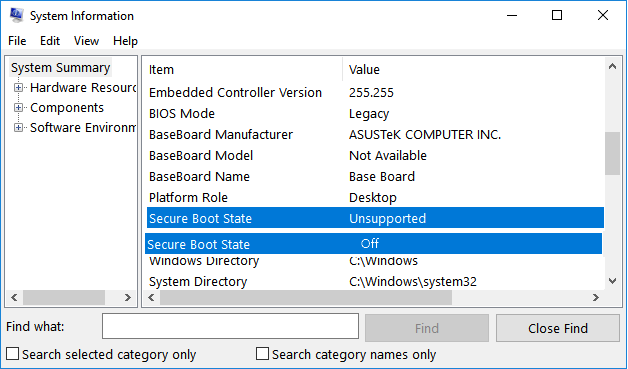Image resolution: width=628 pixels, height=369 pixels.
Task: Click the details pane scroll up arrow
Action: 612,67
